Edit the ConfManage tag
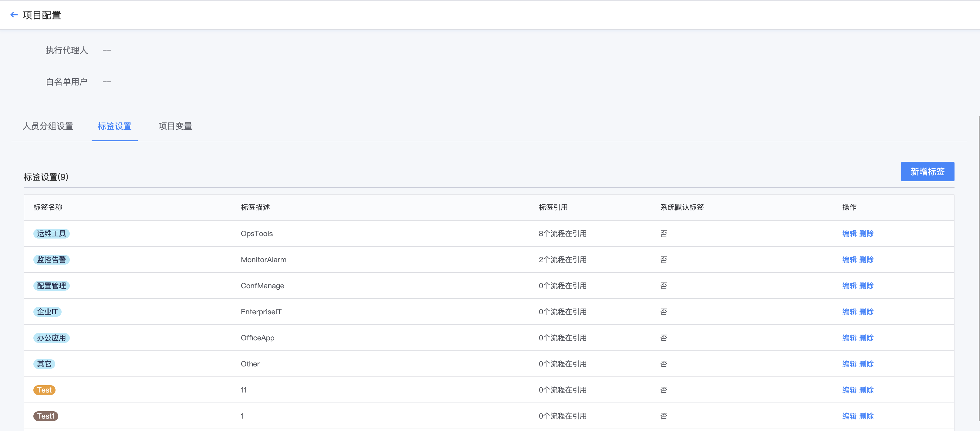The image size is (980, 431). (850, 286)
